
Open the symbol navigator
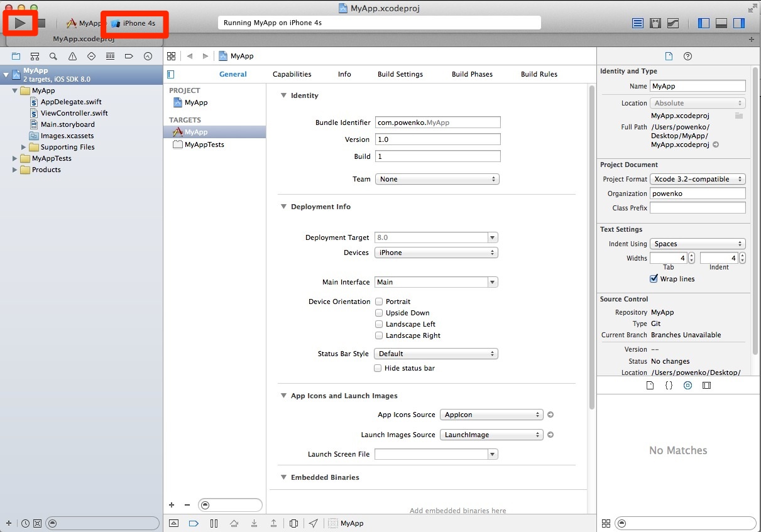(x=35, y=56)
